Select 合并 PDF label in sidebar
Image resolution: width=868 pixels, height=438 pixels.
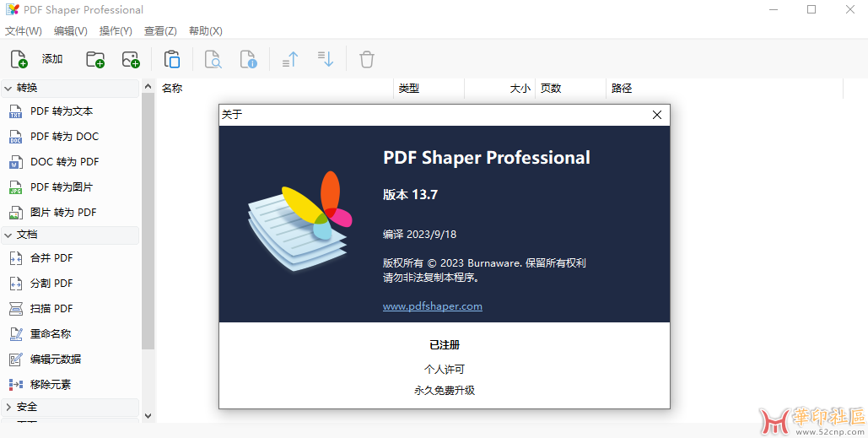pos(51,258)
